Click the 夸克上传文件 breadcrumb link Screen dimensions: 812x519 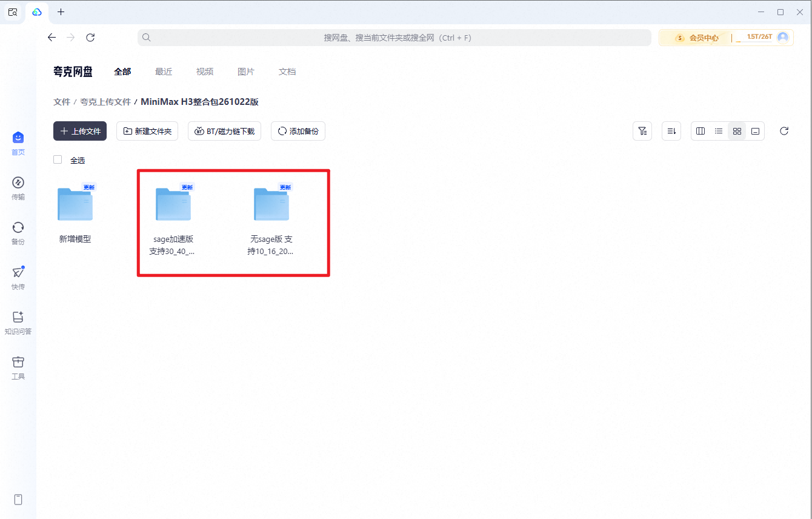click(x=105, y=102)
